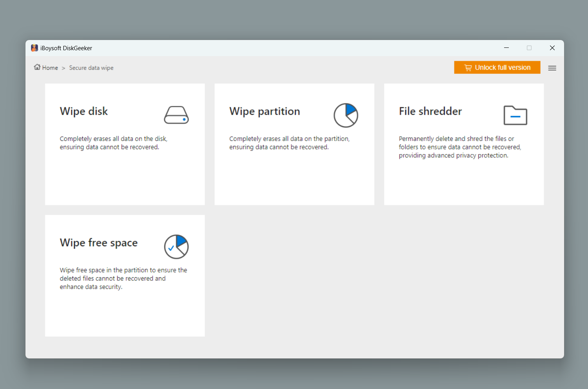Minimize the DiskGeeker window
The image size is (588, 389).
[506, 48]
